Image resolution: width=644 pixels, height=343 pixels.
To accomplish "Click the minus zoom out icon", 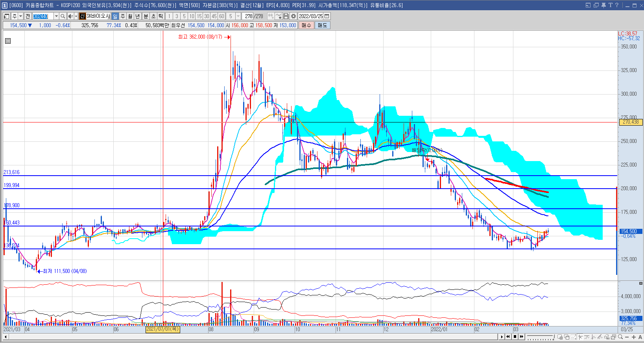I will pyautogui.click(x=627, y=337).
